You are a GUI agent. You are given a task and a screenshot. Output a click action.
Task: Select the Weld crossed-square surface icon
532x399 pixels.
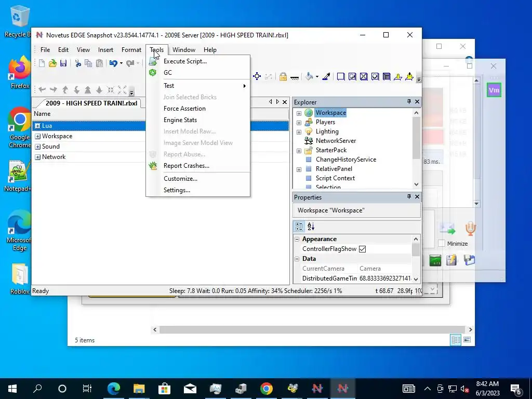(364, 76)
